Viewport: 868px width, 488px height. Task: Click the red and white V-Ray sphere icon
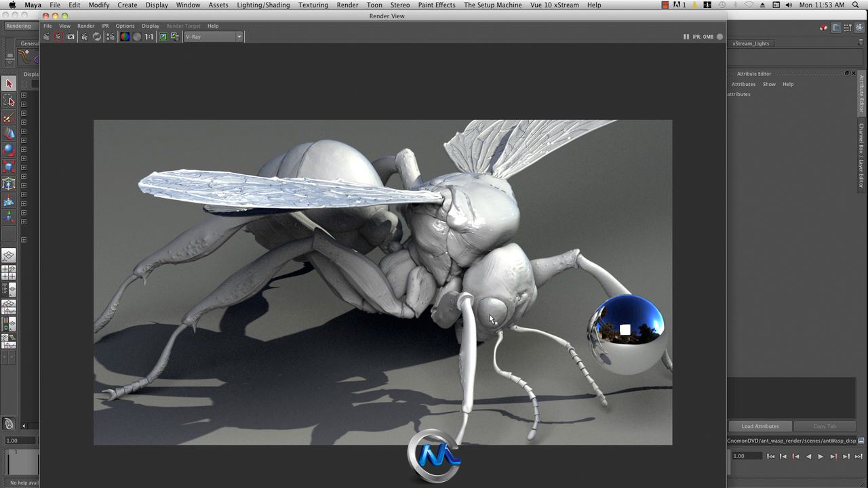(x=823, y=28)
